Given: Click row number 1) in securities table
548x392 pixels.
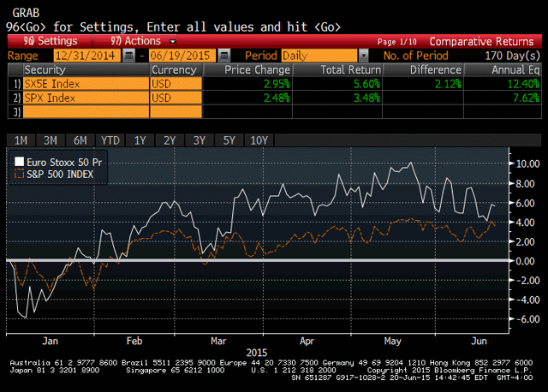Looking at the screenshot, I should coord(17,84).
